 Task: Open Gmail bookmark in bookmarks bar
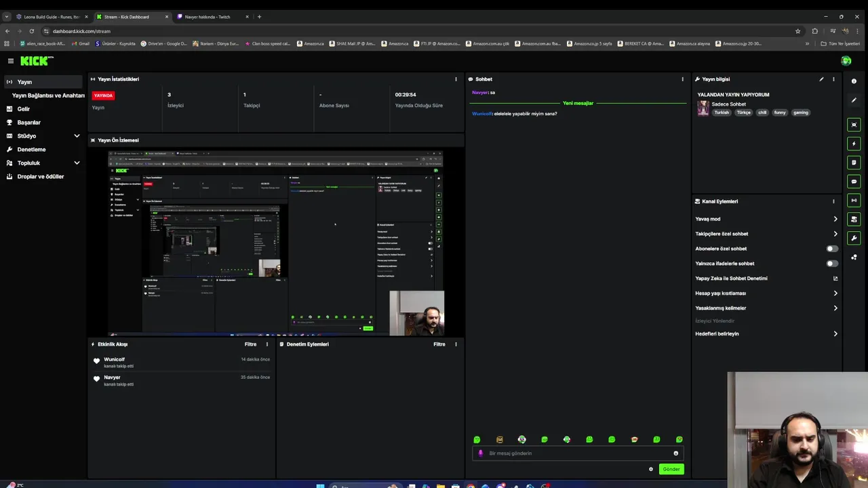[x=80, y=43]
